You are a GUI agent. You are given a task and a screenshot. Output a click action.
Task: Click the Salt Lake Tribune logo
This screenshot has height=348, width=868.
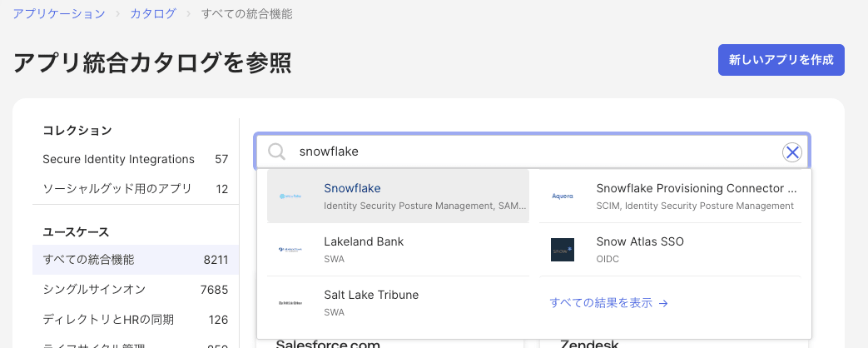point(293,303)
